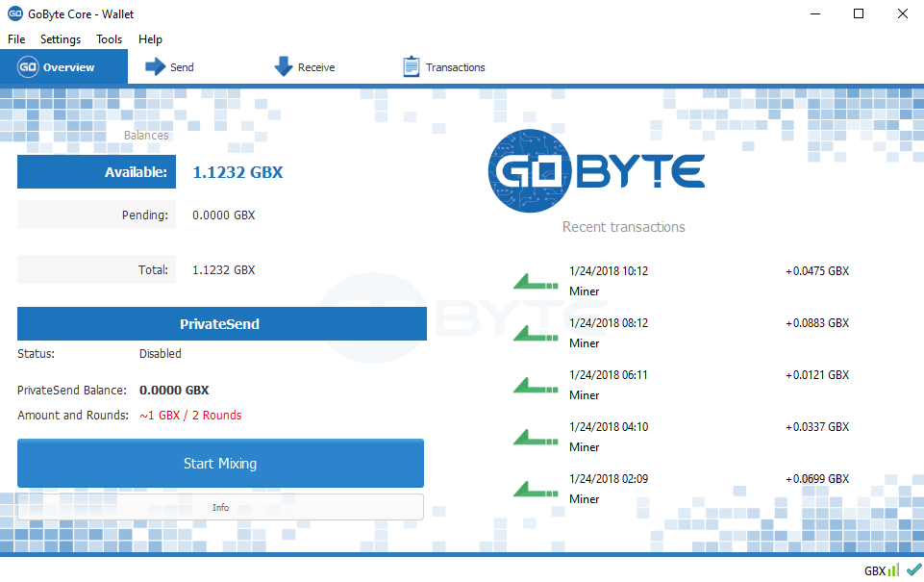Click the GBX unit label in the status bar

876,569
